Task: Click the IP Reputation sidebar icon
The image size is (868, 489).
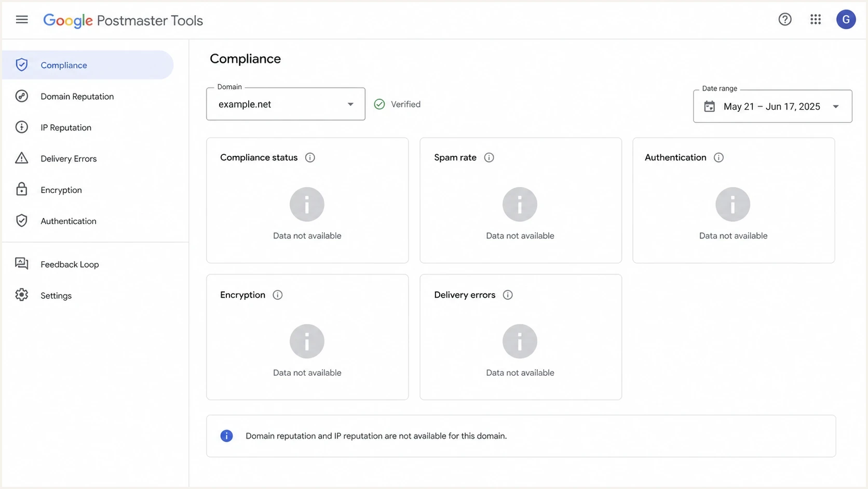Action: point(22,127)
